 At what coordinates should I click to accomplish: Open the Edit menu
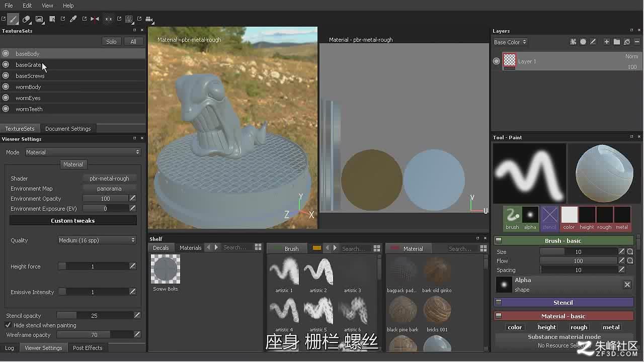pyautogui.click(x=27, y=6)
